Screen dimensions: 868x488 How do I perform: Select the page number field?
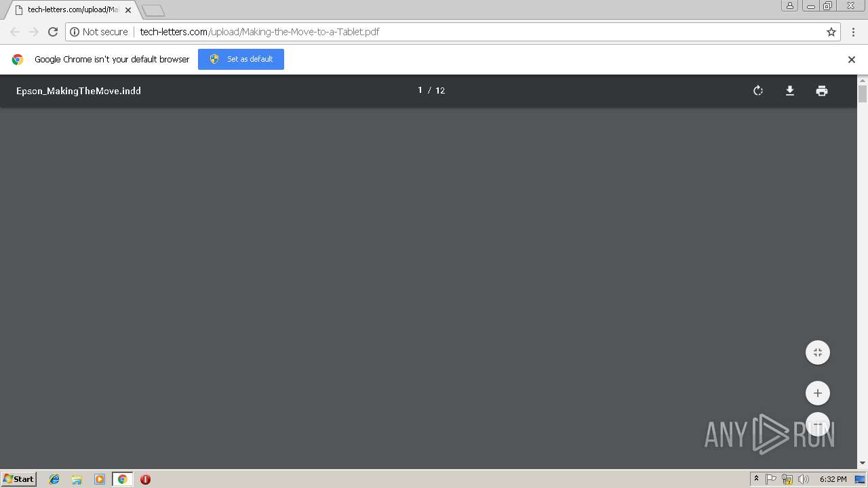[420, 90]
